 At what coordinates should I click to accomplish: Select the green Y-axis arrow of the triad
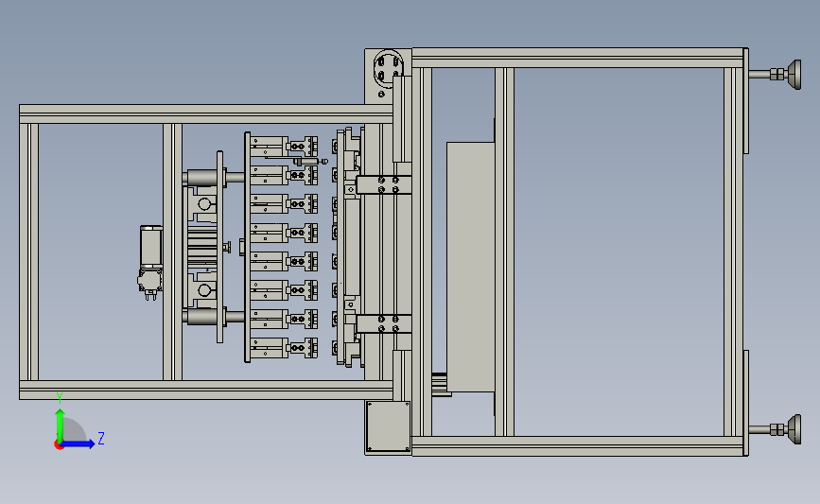(61, 426)
